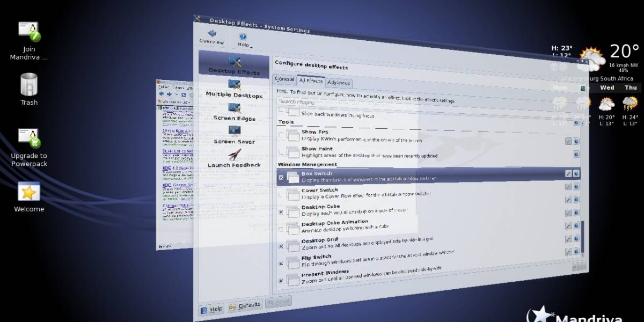Image resolution: width=644 pixels, height=322 pixels.
Task: Click the Tools category heading
Action: (x=286, y=122)
